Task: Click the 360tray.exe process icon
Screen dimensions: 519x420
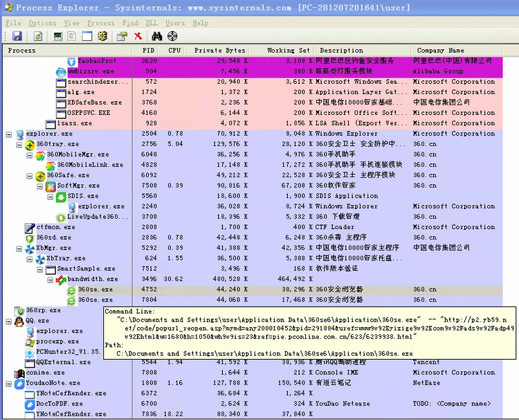Action: point(30,145)
